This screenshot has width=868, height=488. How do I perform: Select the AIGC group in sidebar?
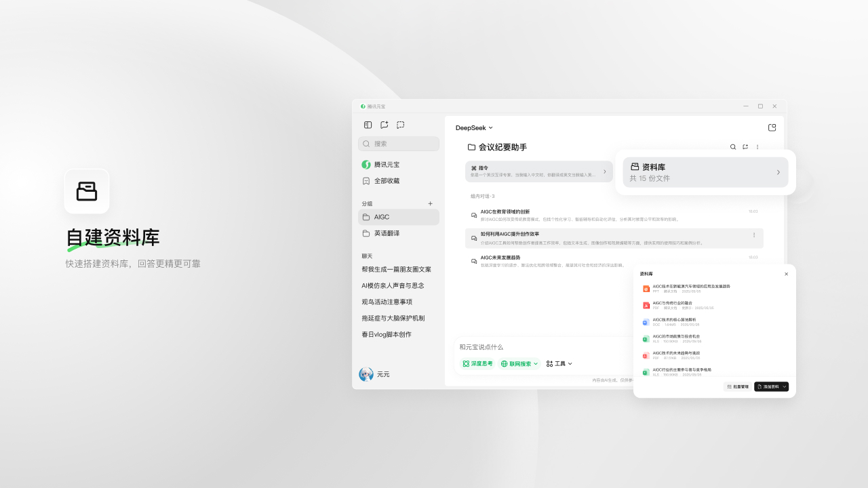point(381,217)
